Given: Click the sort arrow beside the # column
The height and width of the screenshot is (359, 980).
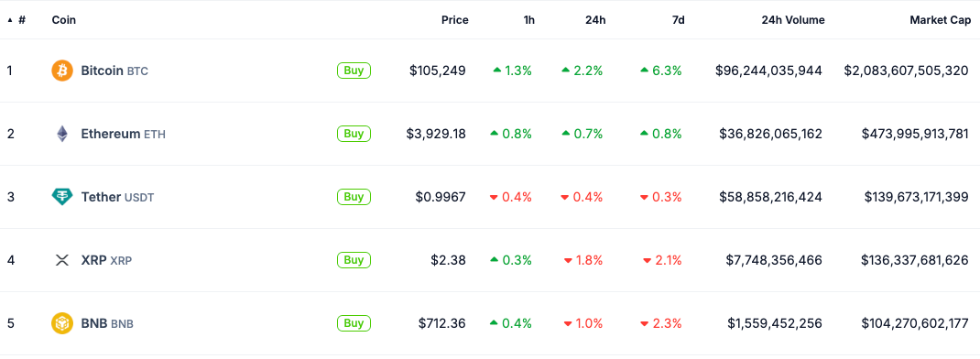Looking at the screenshot, I should tap(10, 20).
